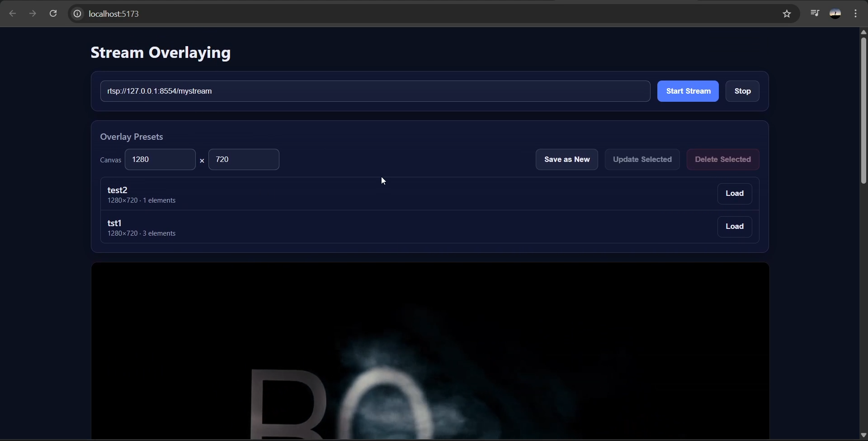The width and height of the screenshot is (868, 441).
Task: Click the RTSP stream URL field
Action: [374, 91]
